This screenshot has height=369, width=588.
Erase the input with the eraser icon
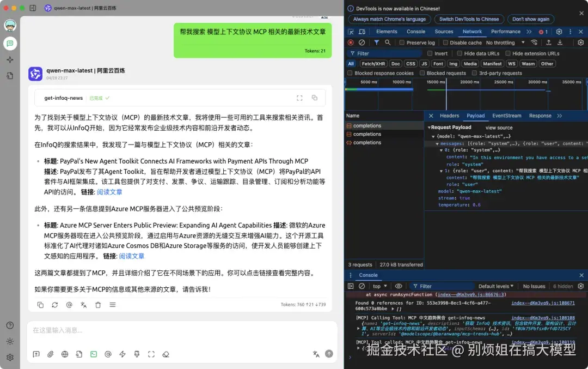[166, 354]
